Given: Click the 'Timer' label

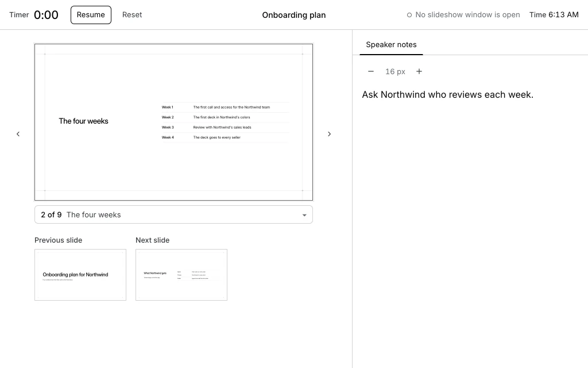Looking at the screenshot, I should click(19, 15).
